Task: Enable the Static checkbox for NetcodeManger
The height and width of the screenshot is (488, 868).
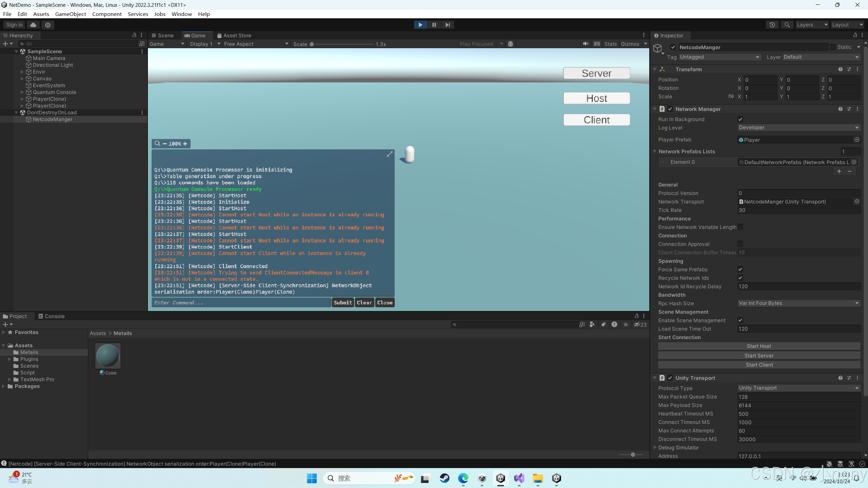Action: click(833, 47)
